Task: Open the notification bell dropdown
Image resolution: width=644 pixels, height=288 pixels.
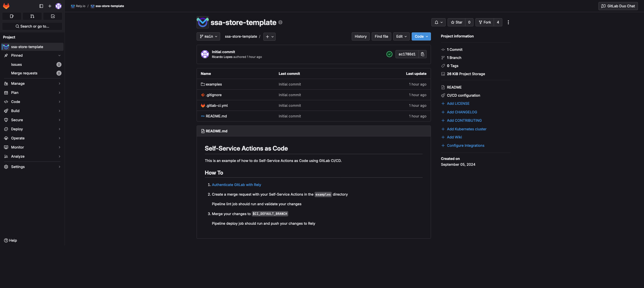Action: 438,22
